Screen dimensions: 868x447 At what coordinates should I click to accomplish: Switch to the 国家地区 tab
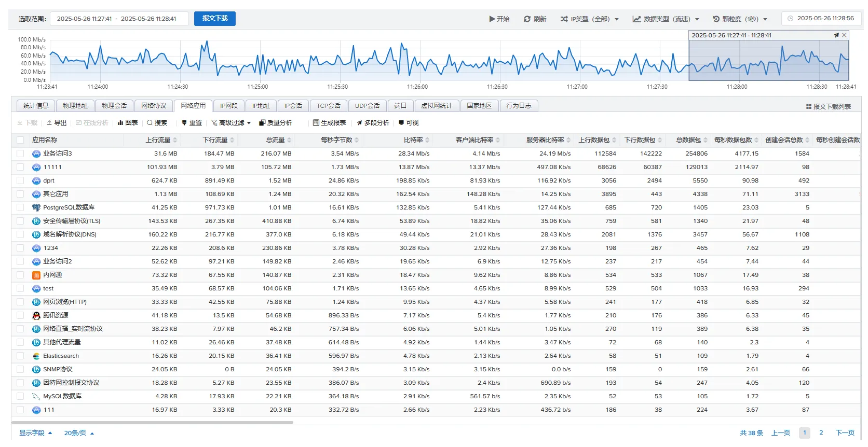[479, 106]
